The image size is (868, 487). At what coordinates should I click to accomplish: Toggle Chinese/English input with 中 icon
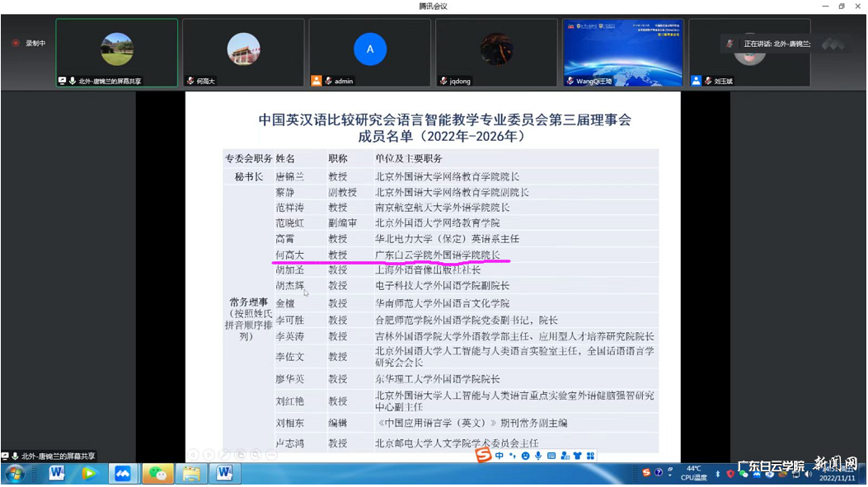[x=500, y=455]
